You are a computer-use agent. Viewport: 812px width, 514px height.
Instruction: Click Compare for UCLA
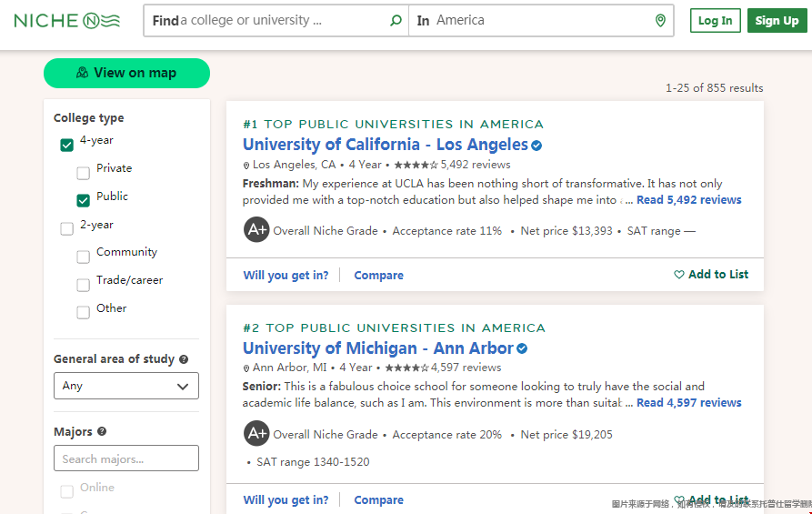click(378, 276)
